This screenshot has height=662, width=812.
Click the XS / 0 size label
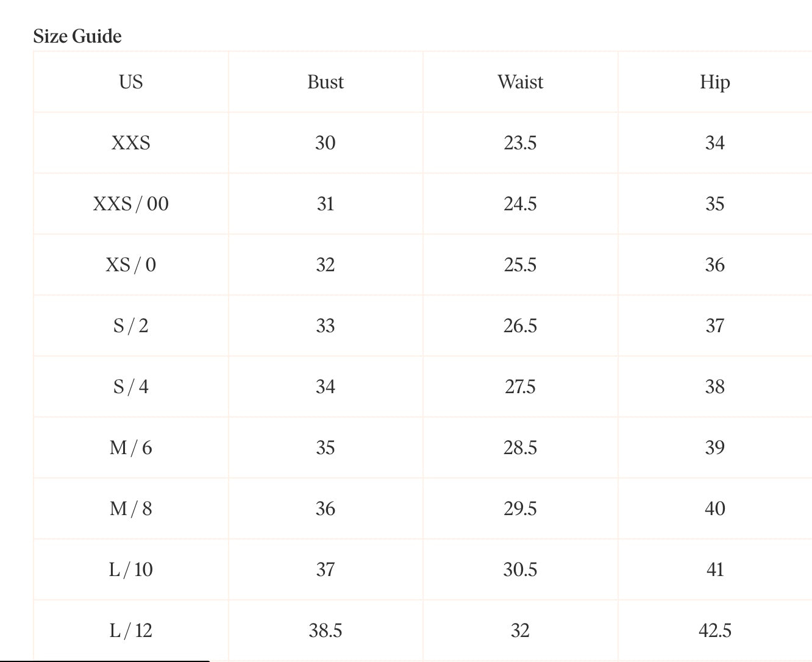pos(131,265)
